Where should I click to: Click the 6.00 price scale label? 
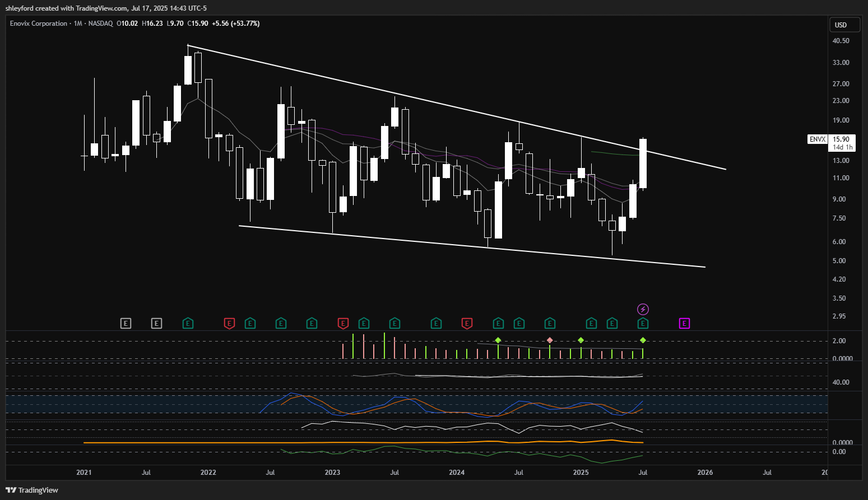(x=839, y=242)
